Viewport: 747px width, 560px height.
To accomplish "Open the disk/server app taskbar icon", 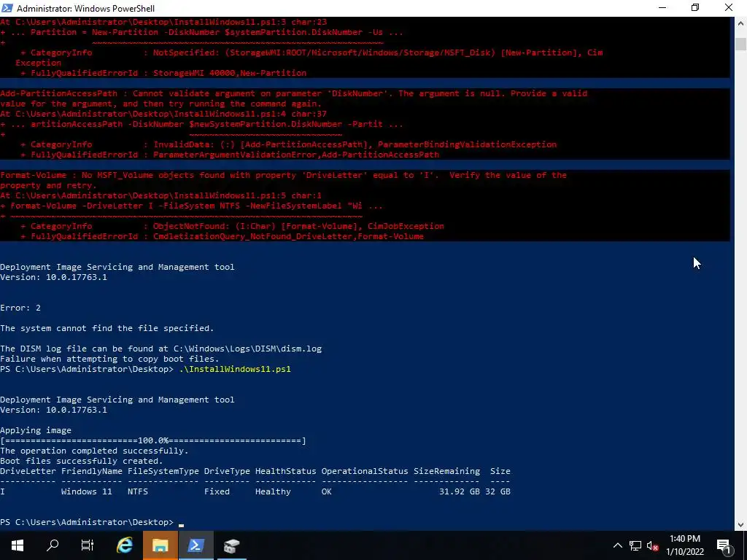I will pyautogui.click(x=232, y=545).
